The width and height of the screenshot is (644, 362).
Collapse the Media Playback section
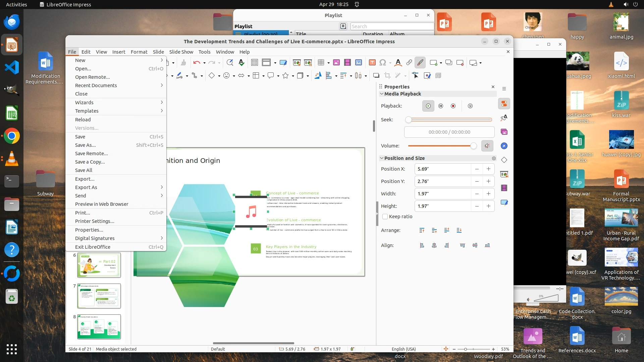pyautogui.click(x=382, y=94)
